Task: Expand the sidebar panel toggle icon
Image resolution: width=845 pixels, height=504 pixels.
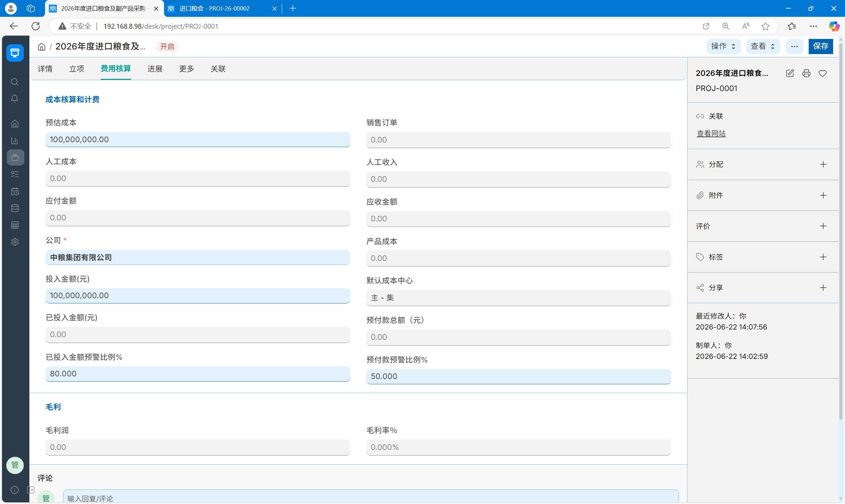Action: pos(31,490)
